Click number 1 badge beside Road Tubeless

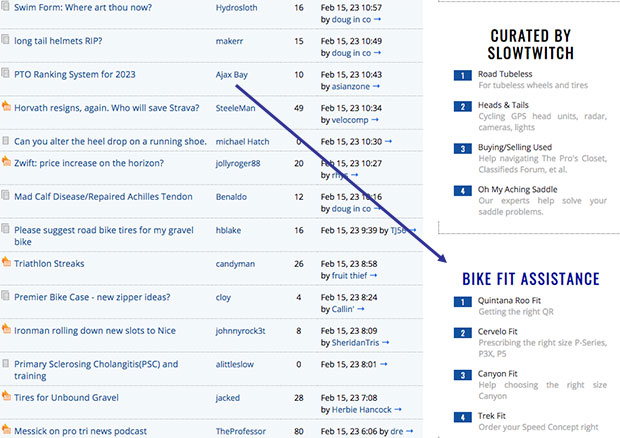tap(461, 75)
